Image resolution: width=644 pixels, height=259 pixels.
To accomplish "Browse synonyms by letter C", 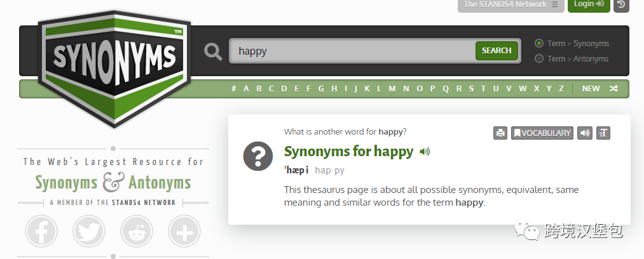I will coord(271,88).
